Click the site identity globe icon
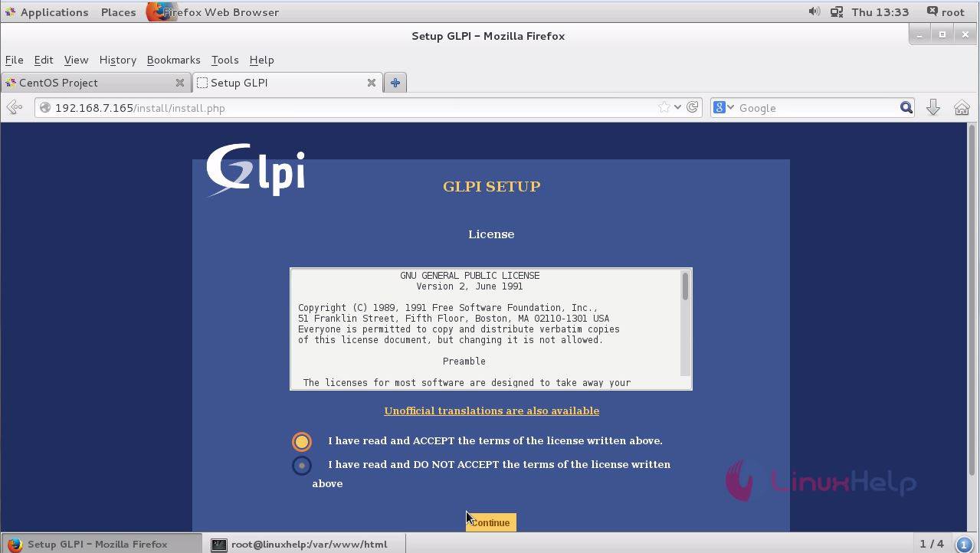This screenshot has height=553, width=980. point(45,108)
